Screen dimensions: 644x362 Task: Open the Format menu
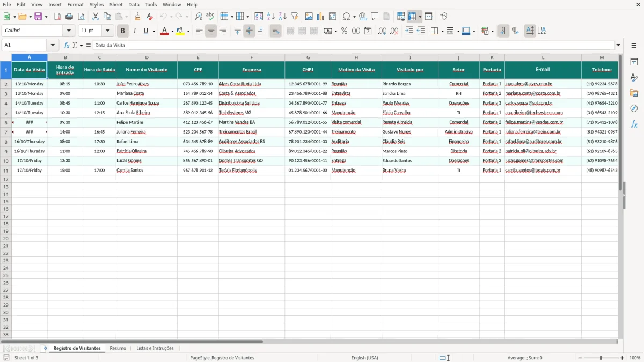point(75,4)
